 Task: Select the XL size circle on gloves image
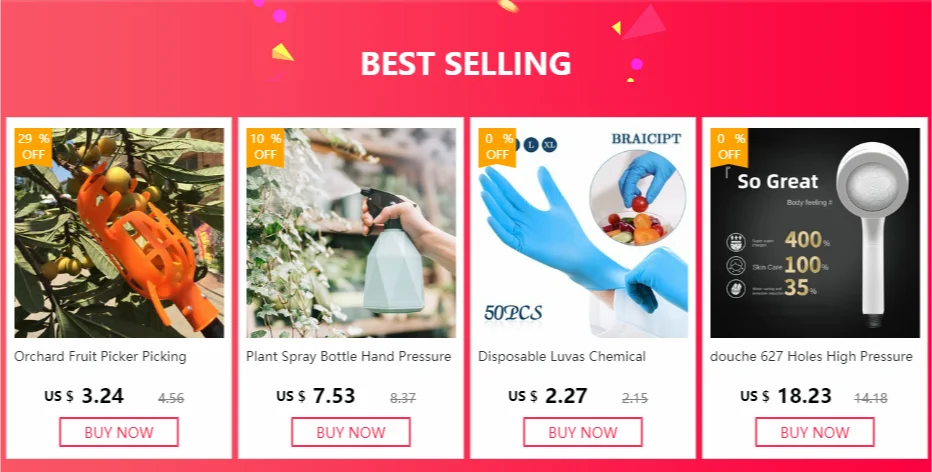pos(549,144)
